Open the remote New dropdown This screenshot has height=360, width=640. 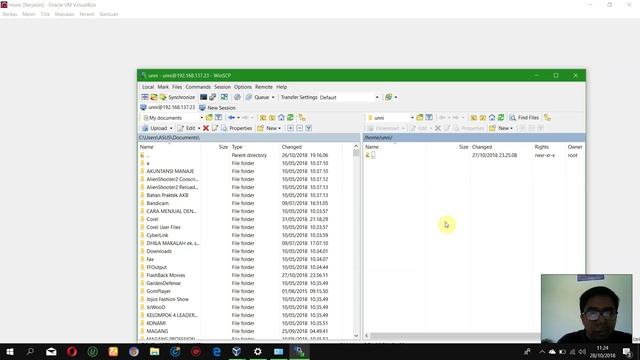(501, 128)
